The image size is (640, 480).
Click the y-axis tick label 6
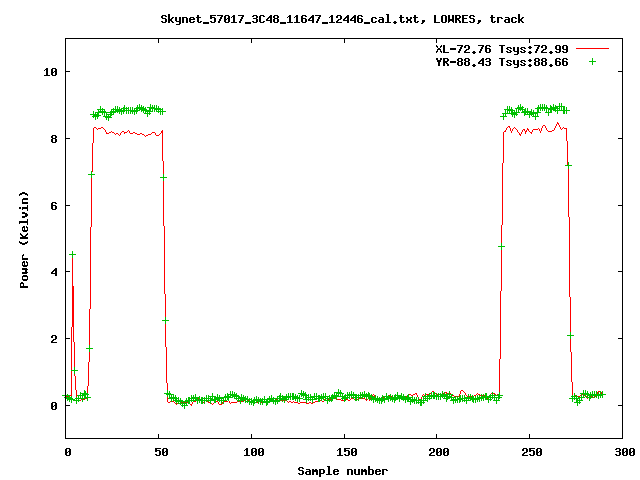click(54, 206)
